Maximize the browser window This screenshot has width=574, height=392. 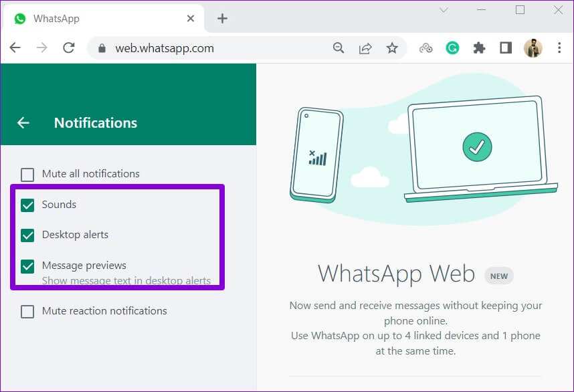pos(520,10)
